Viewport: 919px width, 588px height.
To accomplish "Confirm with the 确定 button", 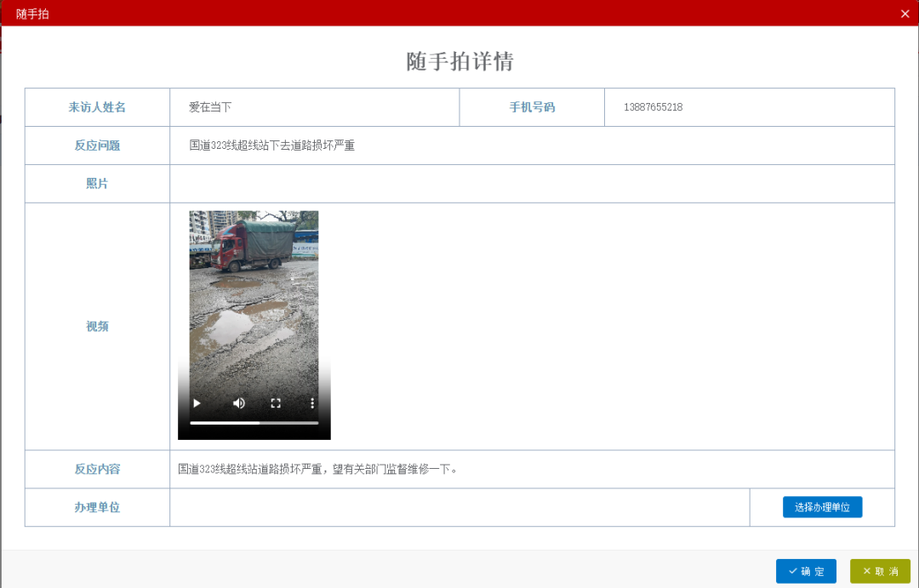I will 806,571.
